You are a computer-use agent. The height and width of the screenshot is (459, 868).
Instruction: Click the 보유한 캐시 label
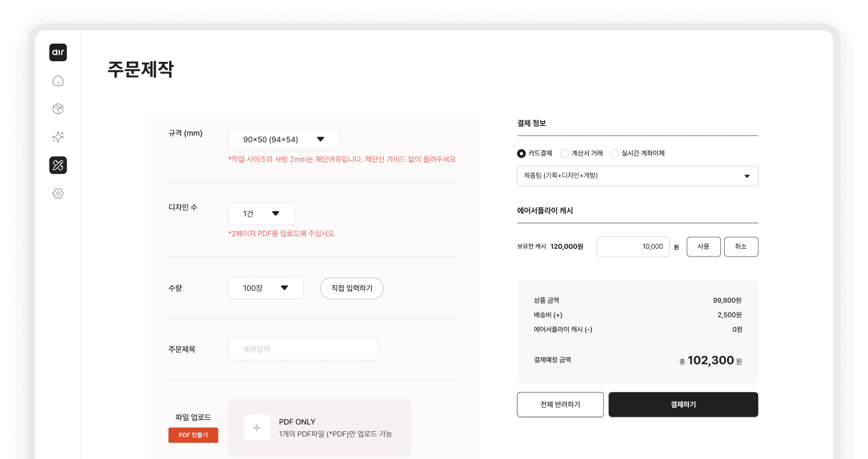532,247
